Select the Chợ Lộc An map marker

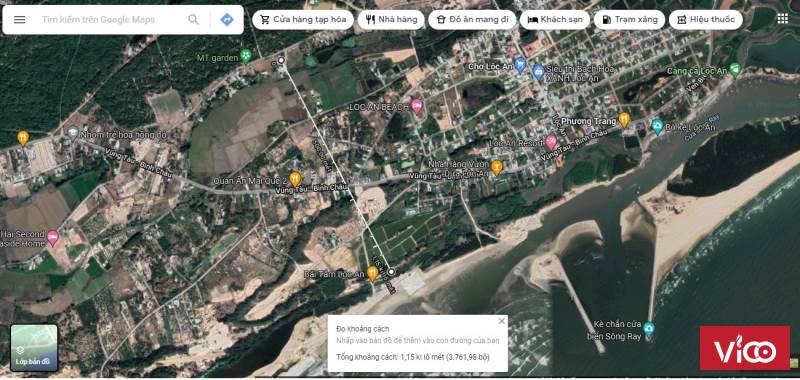519,65
